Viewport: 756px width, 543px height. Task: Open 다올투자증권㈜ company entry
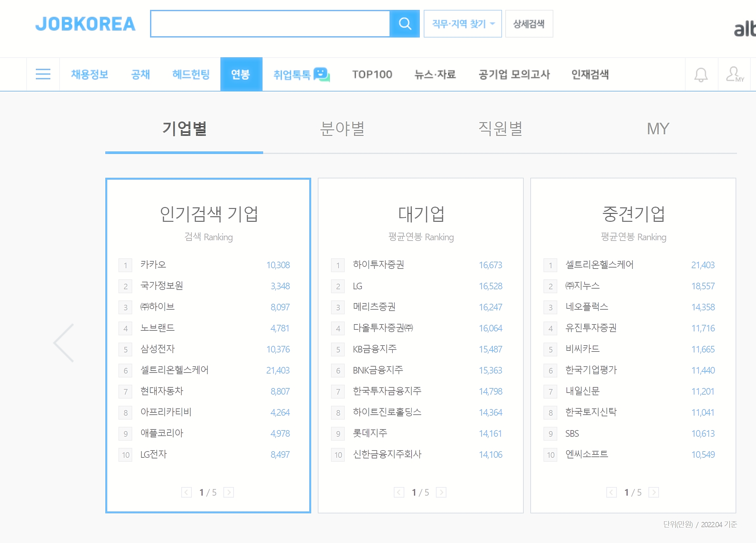(383, 327)
